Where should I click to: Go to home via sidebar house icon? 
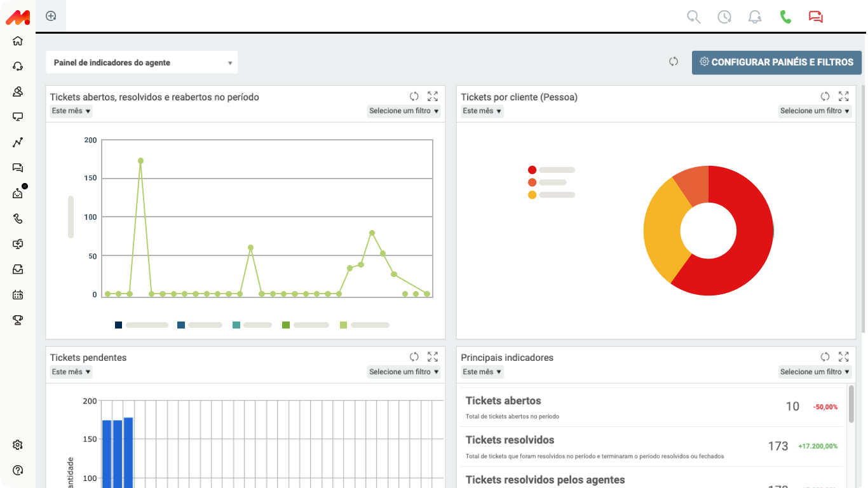[18, 41]
